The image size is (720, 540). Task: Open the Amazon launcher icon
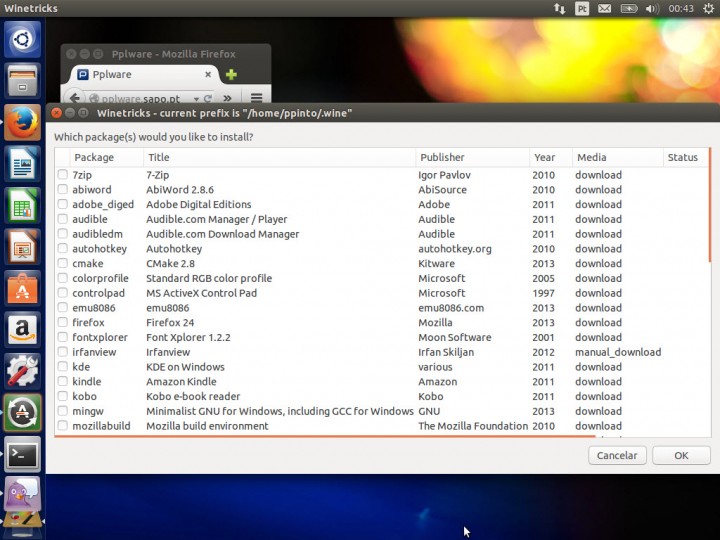(x=22, y=330)
